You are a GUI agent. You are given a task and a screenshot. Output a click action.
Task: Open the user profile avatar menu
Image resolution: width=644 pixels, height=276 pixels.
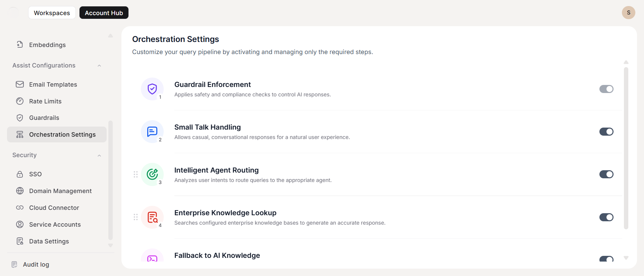(629, 12)
